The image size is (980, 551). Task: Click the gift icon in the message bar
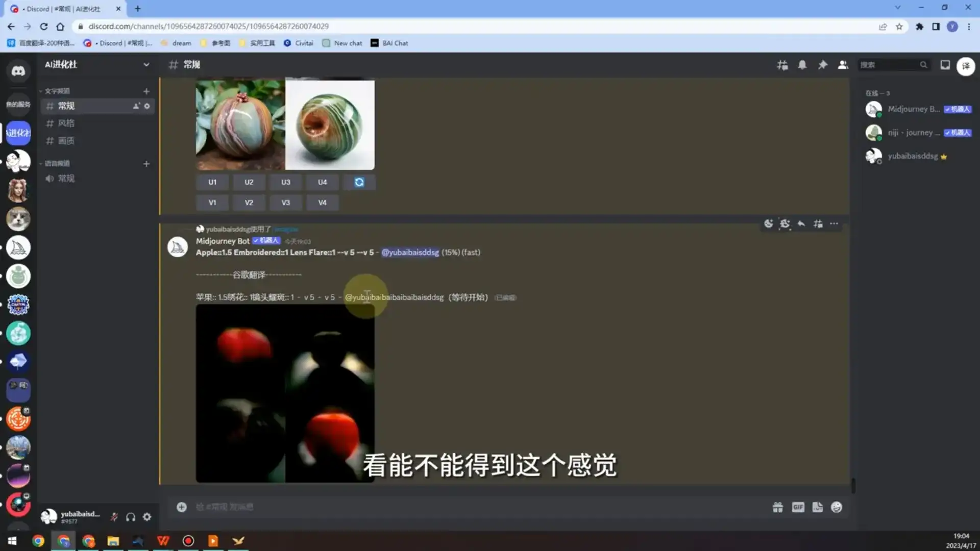[778, 507]
